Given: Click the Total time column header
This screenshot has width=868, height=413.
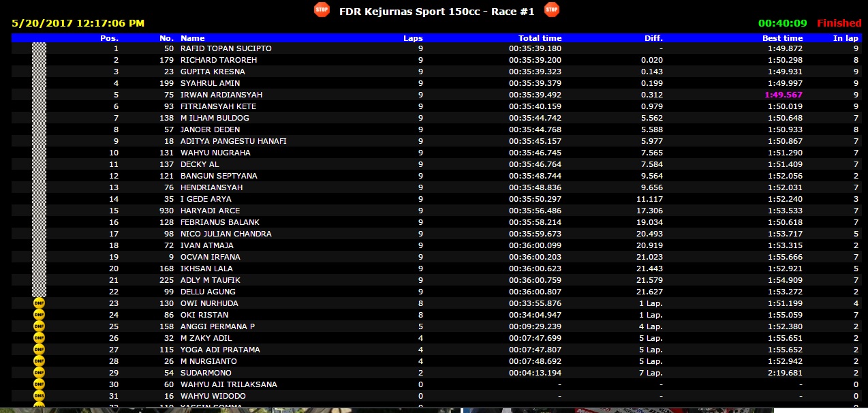Looking at the screenshot, I should point(540,38).
